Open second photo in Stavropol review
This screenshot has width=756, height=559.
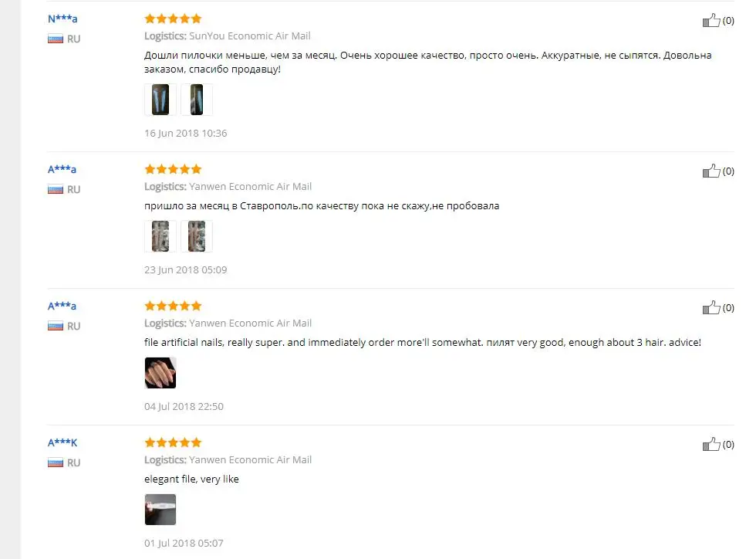point(197,236)
